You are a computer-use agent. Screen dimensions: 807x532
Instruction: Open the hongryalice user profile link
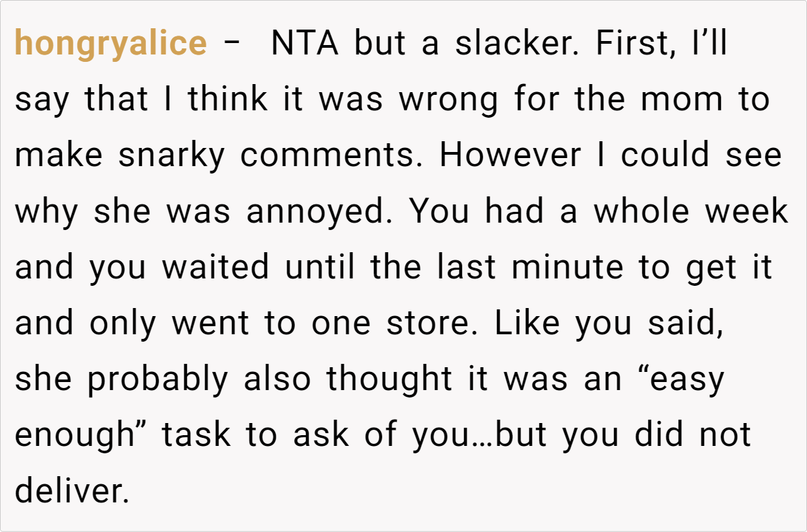(x=111, y=44)
